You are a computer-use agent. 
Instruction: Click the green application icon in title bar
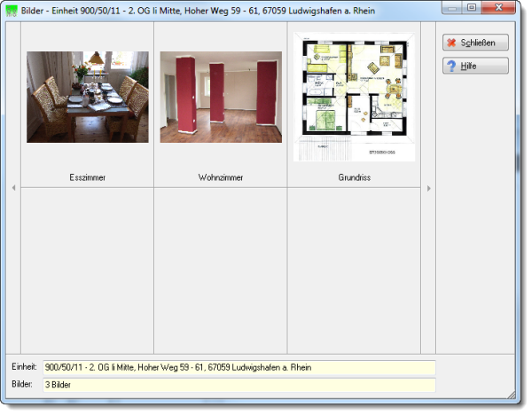pos(12,11)
